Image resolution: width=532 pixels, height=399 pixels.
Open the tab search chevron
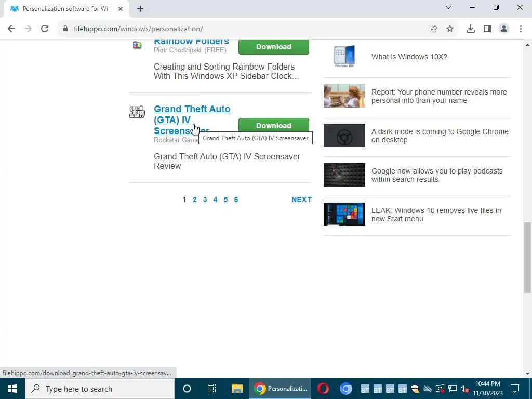coord(448,7)
